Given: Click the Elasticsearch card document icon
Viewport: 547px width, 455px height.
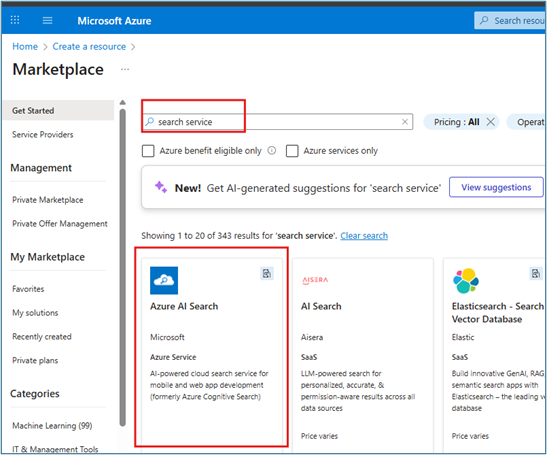Looking at the screenshot, I should pyautogui.click(x=536, y=274).
